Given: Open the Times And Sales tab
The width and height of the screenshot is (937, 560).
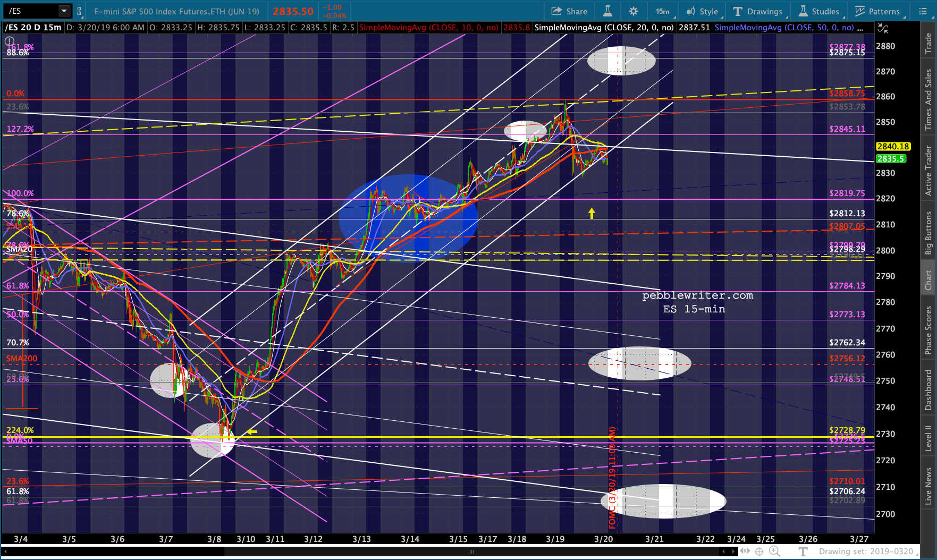Looking at the screenshot, I should 928,99.
